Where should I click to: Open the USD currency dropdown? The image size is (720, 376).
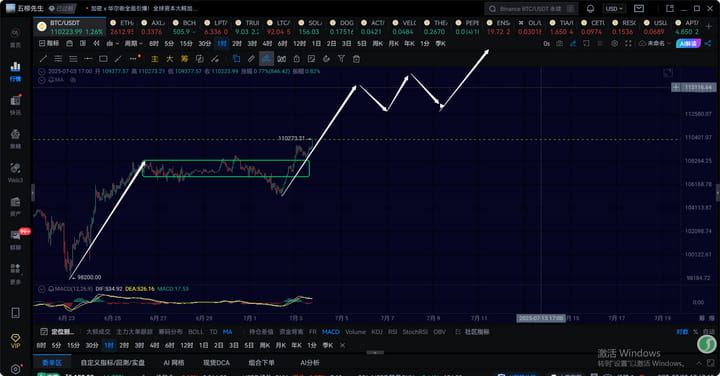(x=614, y=9)
